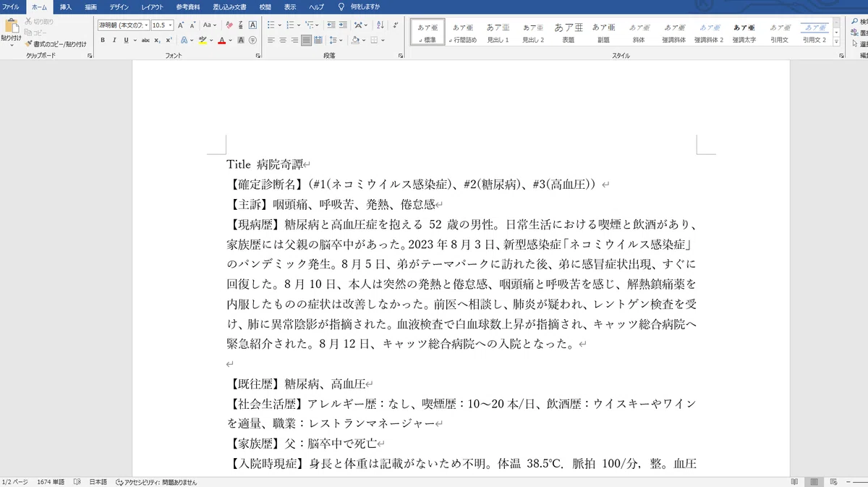Open the Paste options dropdown arrow
The width and height of the screenshot is (868, 487).
click(12, 45)
